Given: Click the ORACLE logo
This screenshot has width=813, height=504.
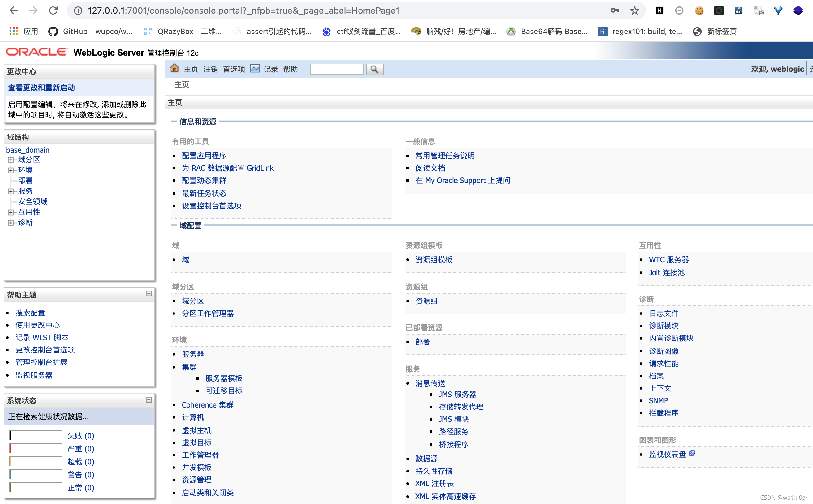Looking at the screenshot, I should [37, 52].
